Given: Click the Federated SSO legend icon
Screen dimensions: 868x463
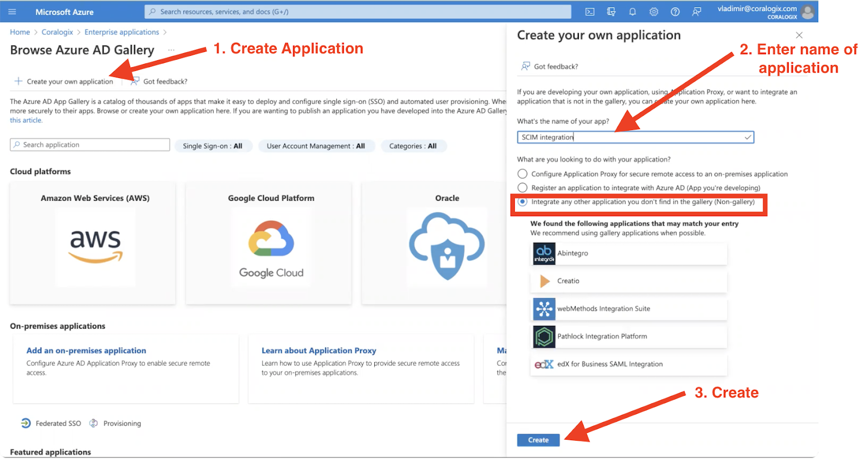Looking at the screenshot, I should pyautogui.click(x=26, y=423).
